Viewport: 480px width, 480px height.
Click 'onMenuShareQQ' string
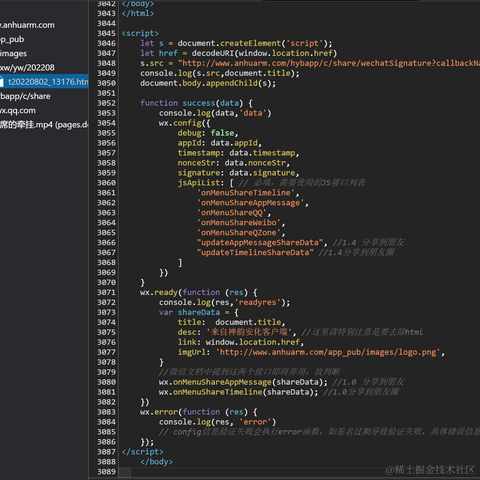pos(232,213)
